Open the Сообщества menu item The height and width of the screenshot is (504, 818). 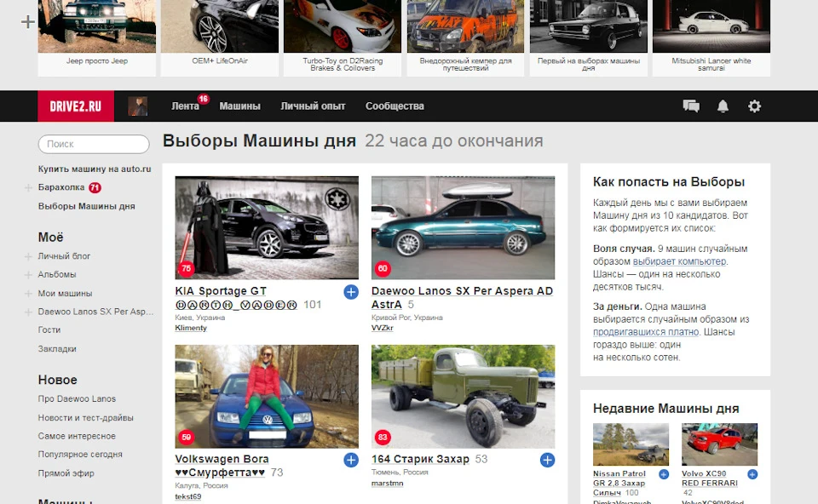pyautogui.click(x=395, y=106)
